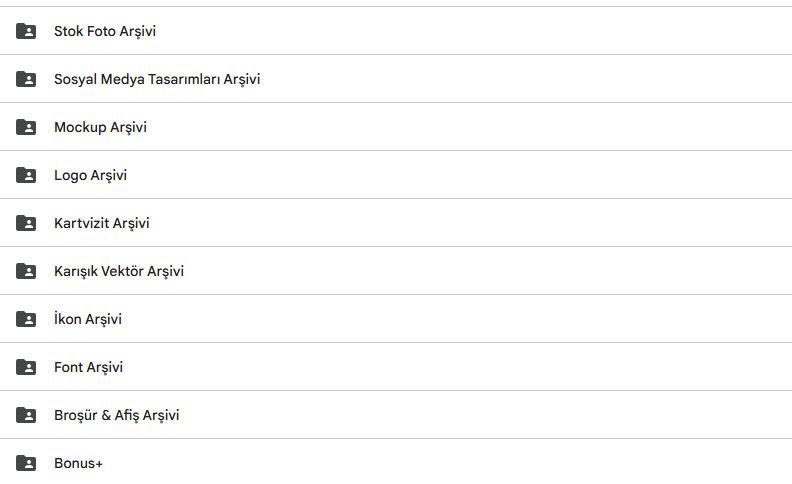The width and height of the screenshot is (792, 484).
Task: Select the Logo Arşivi name text
Action: click(x=90, y=175)
